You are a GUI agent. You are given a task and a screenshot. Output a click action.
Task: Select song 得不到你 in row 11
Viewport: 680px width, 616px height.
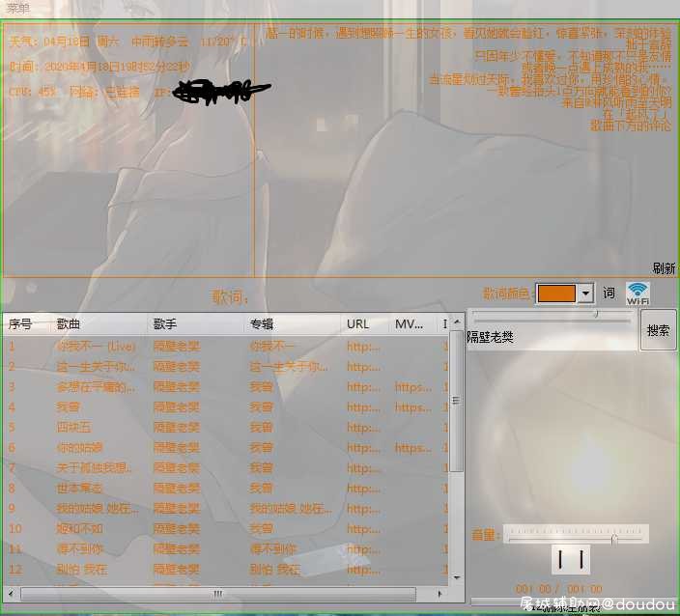(x=225, y=548)
